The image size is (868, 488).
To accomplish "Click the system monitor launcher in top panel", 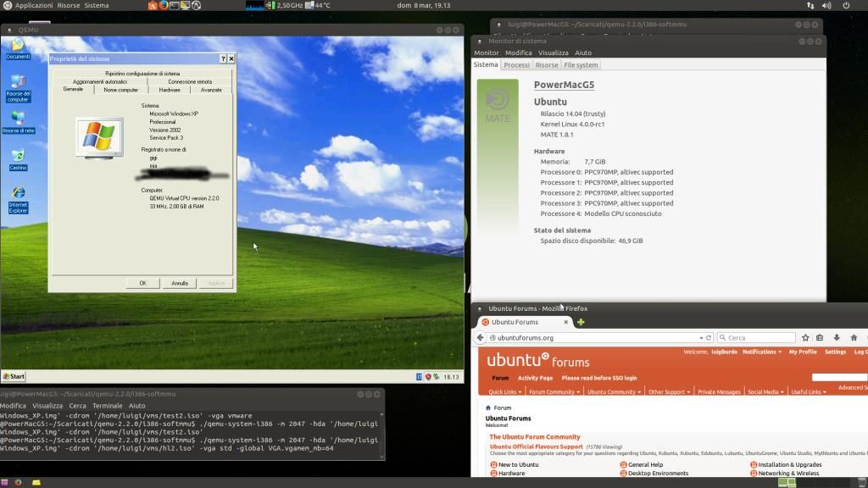I will [x=196, y=6].
